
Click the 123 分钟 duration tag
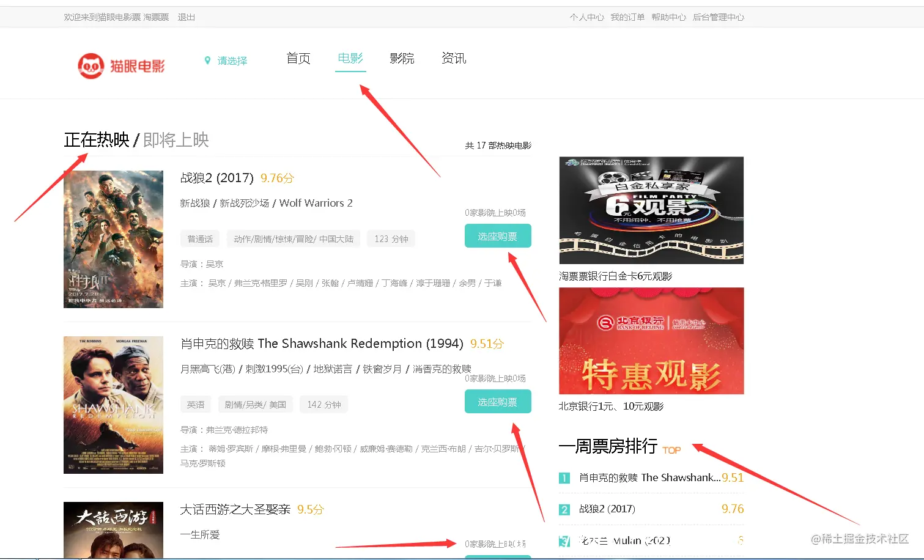click(x=391, y=238)
